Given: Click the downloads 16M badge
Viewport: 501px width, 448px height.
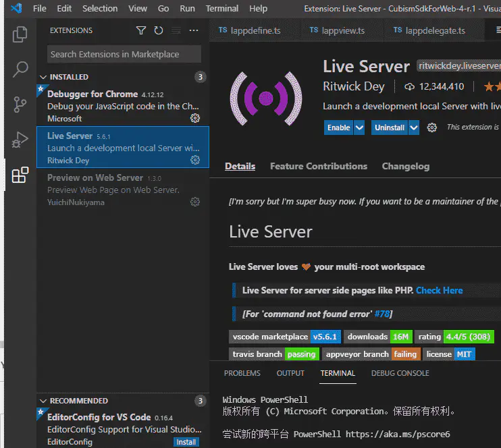Looking at the screenshot, I should [378, 337].
